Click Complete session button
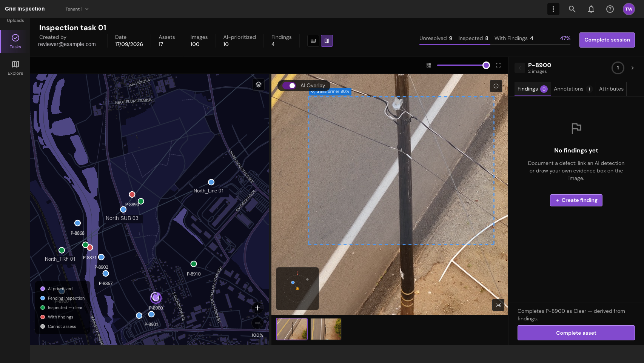The image size is (644, 363). (x=607, y=40)
